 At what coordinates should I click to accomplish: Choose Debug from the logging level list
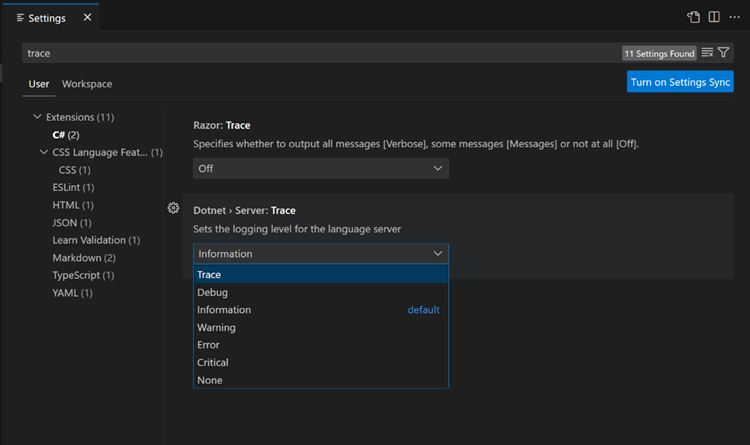point(320,292)
